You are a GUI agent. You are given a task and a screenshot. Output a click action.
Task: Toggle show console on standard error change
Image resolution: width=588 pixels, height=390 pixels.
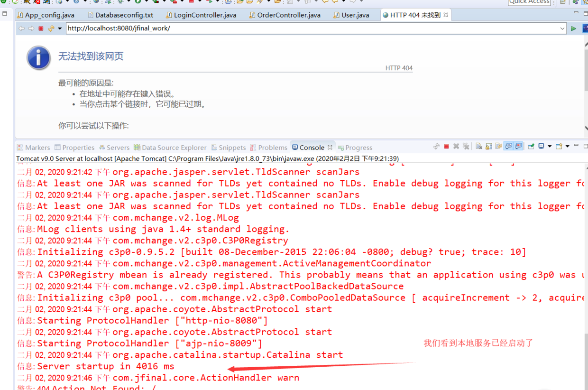(x=518, y=147)
